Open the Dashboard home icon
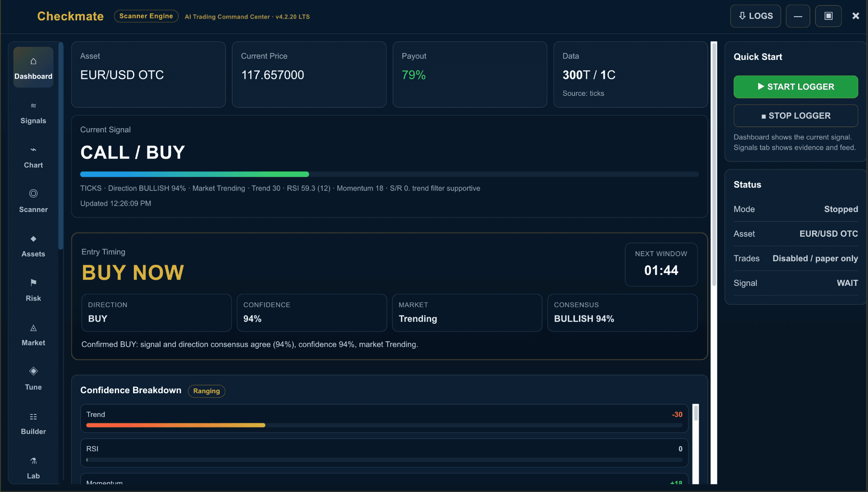The width and height of the screenshot is (868, 492). coord(33,61)
